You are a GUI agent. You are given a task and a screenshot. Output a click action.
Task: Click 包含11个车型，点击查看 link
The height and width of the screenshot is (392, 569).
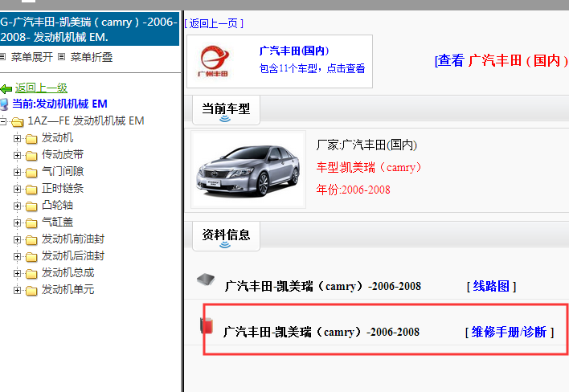pos(312,68)
